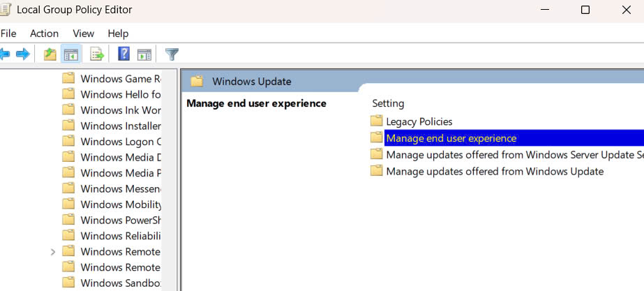Viewport: 644px width, 291px height.
Task: Click the Back arrow toolbar icon
Action: click(5, 54)
